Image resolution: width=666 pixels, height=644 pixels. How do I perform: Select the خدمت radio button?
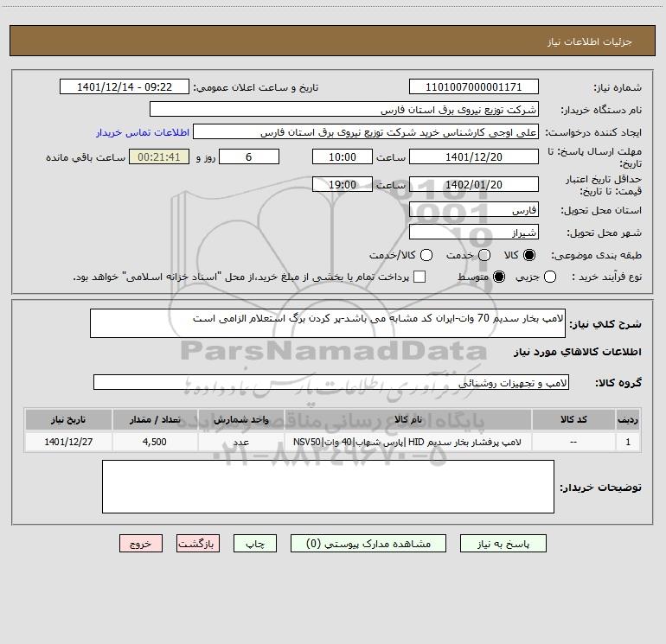[484, 255]
